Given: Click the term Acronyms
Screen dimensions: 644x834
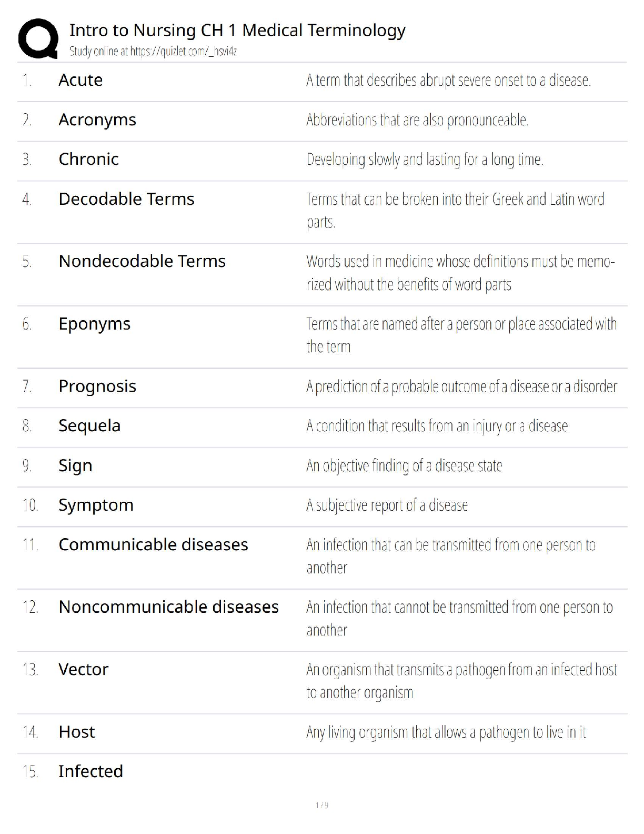Looking at the screenshot, I should [97, 120].
